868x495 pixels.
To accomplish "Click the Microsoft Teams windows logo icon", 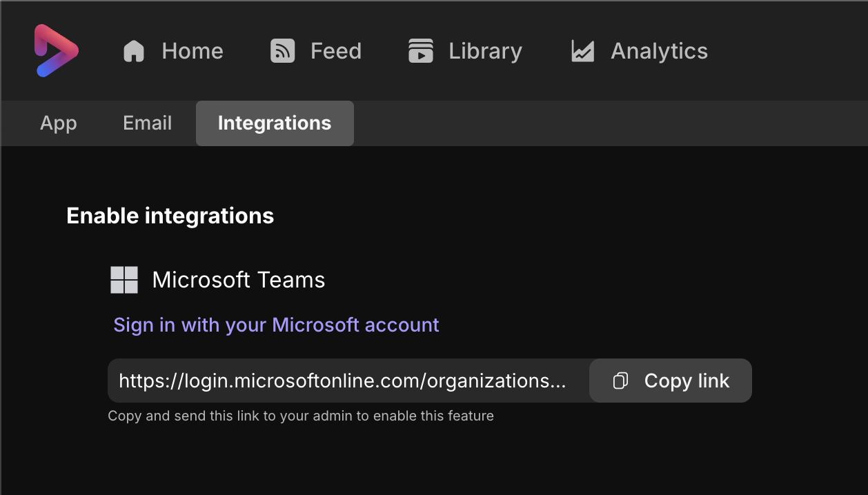I will pos(124,280).
